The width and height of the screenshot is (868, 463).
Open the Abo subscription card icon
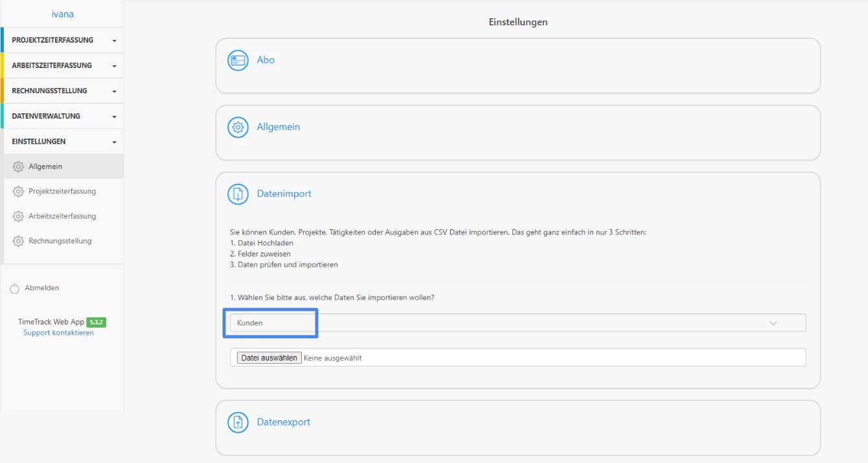(238, 60)
